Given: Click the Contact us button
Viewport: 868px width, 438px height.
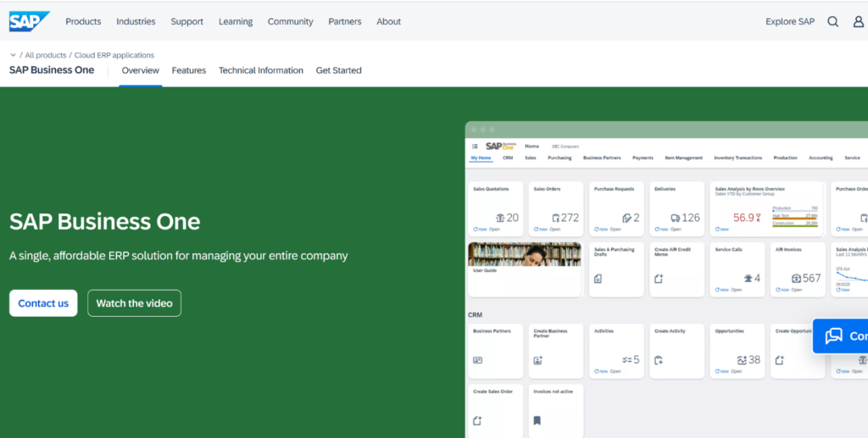Looking at the screenshot, I should pyautogui.click(x=43, y=303).
